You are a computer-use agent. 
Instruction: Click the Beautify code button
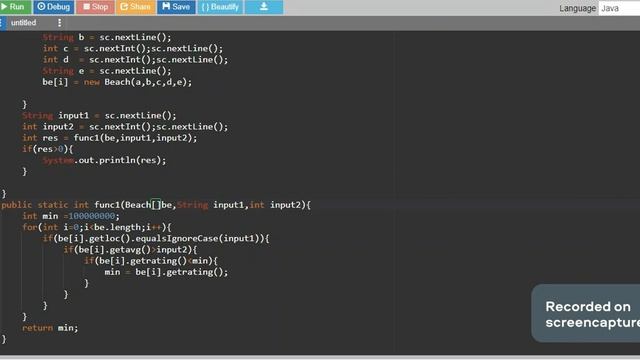pyautogui.click(x=220, y=7)
